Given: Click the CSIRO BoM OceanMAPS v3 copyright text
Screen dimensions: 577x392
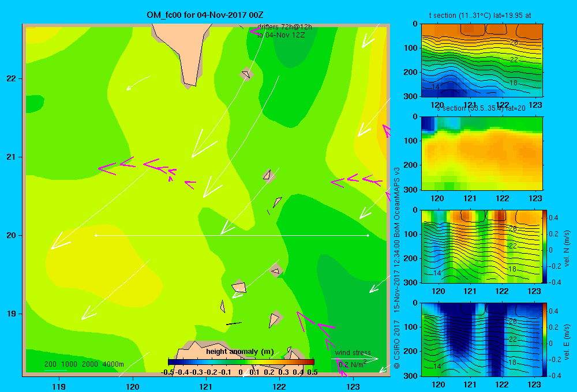Looking at the screenshot, I should [x=397, y=267].
